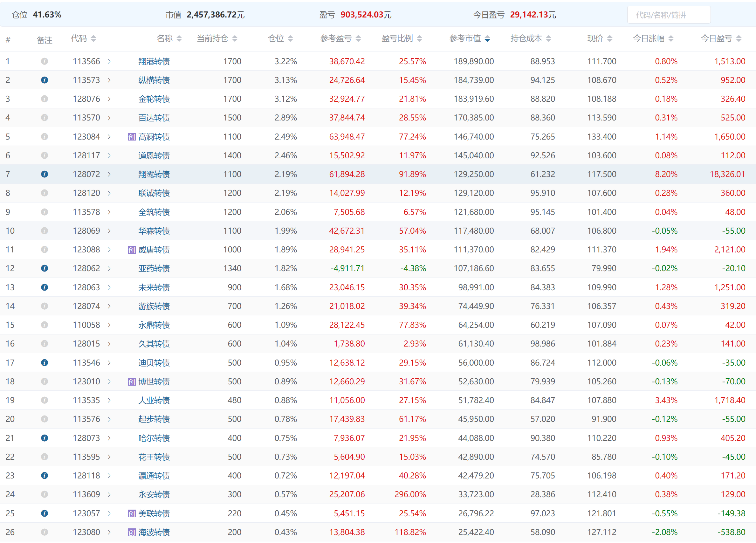This screenshot has height=543, width=756.
Task: Open the 永鼎转债 bond link
Action: [154, 325]
